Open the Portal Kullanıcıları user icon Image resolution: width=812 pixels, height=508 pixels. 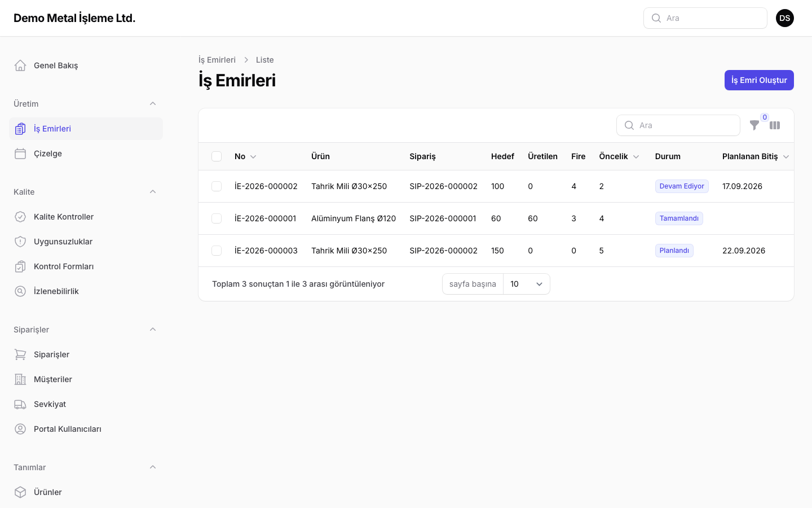20,429
